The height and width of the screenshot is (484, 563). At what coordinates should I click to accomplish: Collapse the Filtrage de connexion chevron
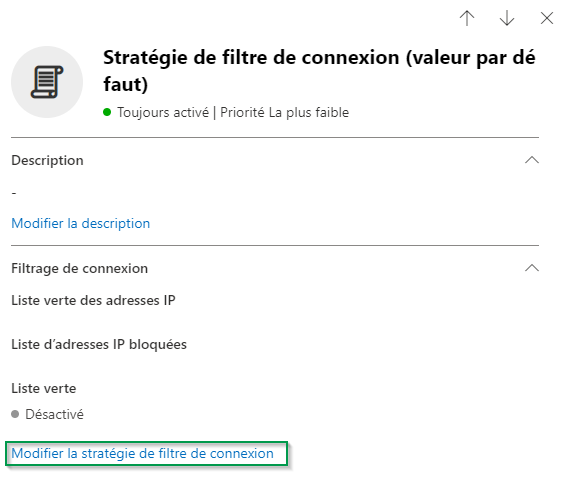532,268
